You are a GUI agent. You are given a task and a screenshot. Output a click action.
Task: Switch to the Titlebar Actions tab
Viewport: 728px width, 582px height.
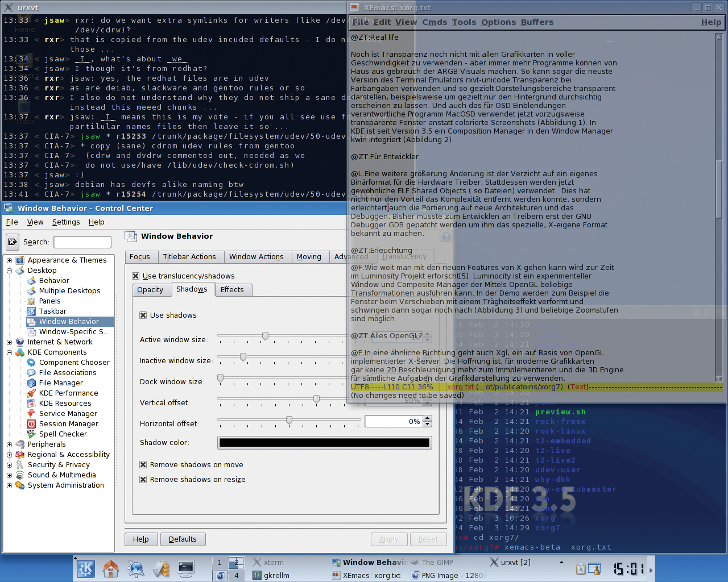(189, 257)
